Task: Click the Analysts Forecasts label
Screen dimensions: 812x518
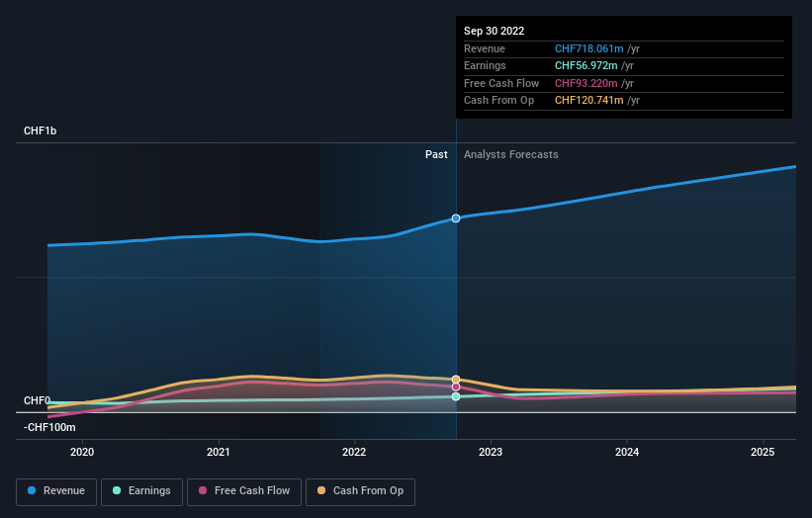Action: pyautogui.click(x=511, y=154)
